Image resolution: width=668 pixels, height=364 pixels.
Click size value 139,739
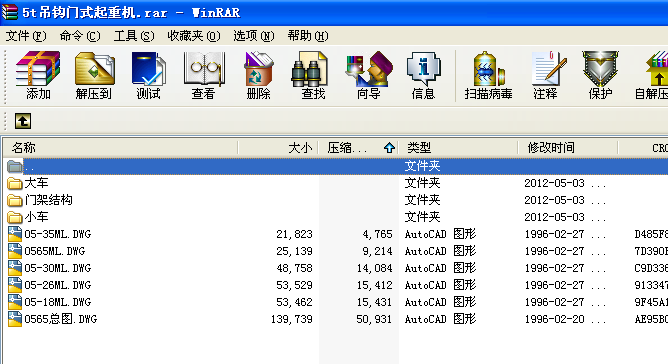291,319
